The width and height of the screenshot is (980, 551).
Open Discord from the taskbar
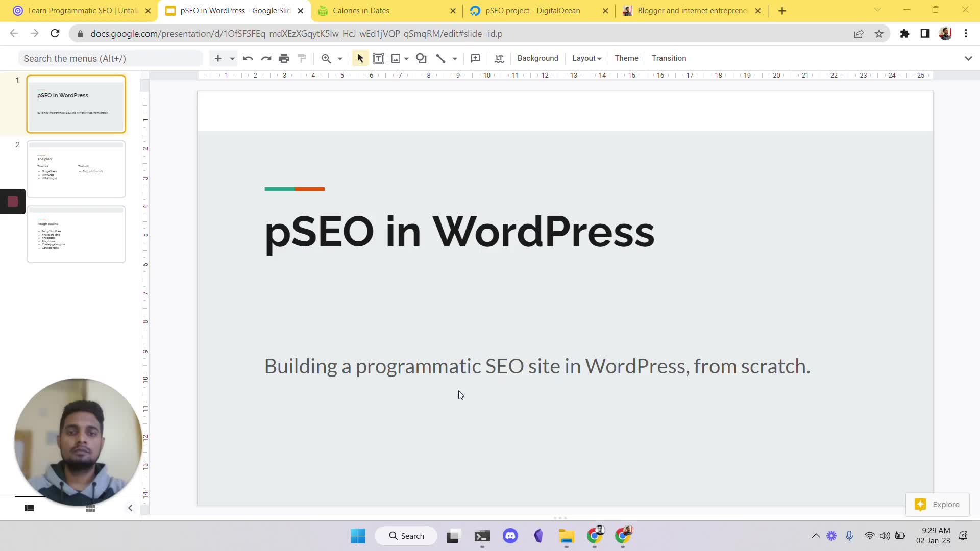click(510, 536)
